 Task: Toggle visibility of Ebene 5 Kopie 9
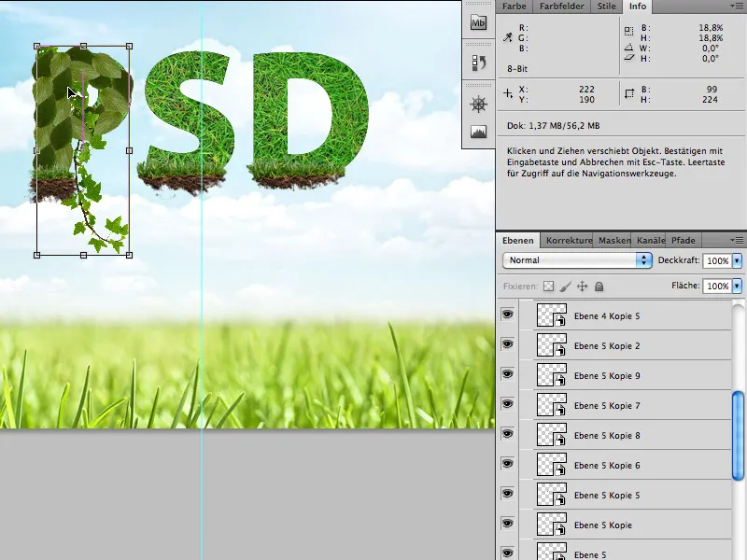point(508,374)
